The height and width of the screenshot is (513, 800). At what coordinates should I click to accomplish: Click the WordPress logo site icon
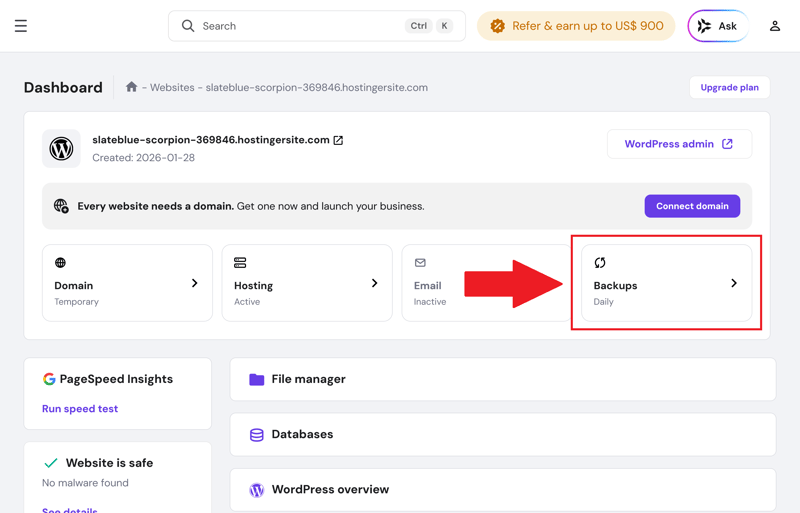(x=62, y=148)
